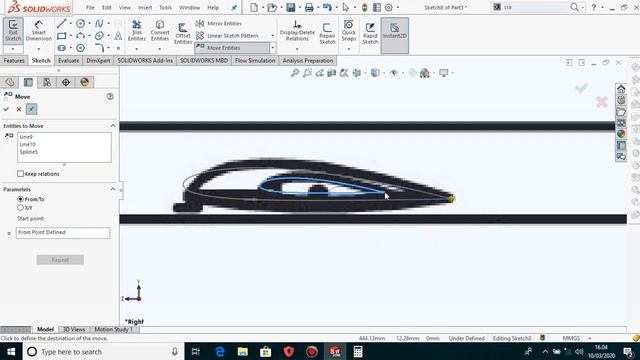
Task: Open SOLIDWORKS Resources home icon in task pane
Action: (x=621, y=89)
